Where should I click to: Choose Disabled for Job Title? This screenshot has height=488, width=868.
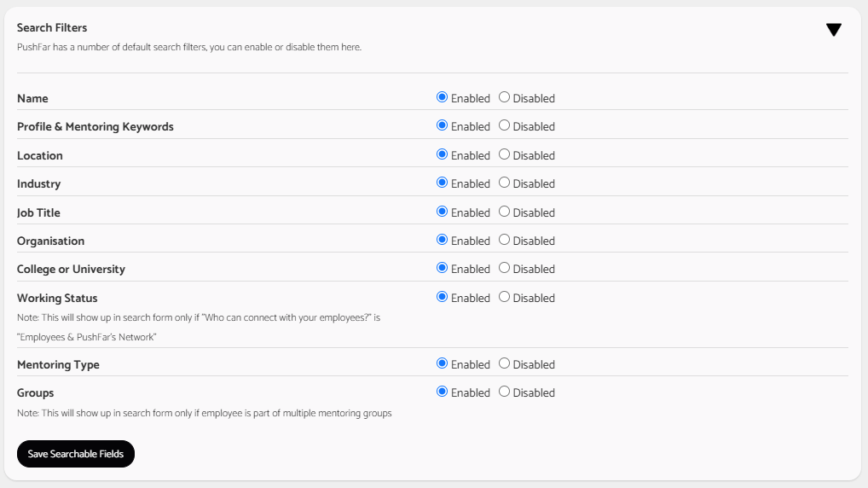[504, 212]
